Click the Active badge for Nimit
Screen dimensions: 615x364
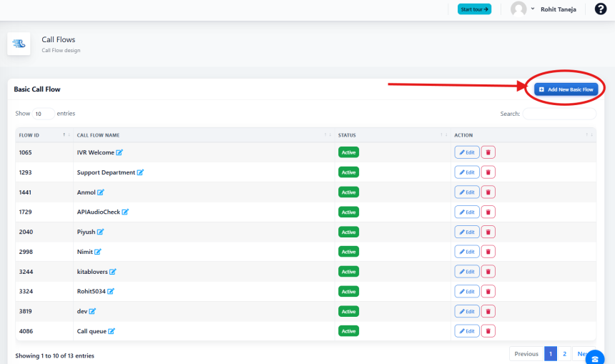348,252
